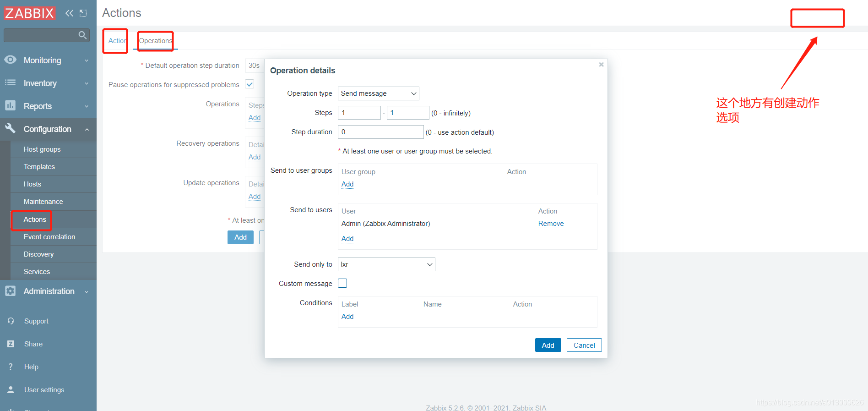Add a user under Send to users
The image size is (868, 411).
347,239
